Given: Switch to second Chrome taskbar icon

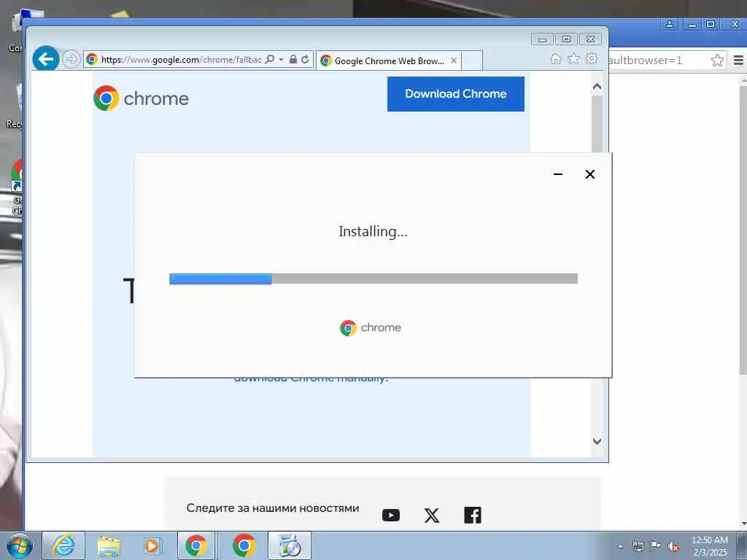Looking at the screenshot, I should coord(244,545).
